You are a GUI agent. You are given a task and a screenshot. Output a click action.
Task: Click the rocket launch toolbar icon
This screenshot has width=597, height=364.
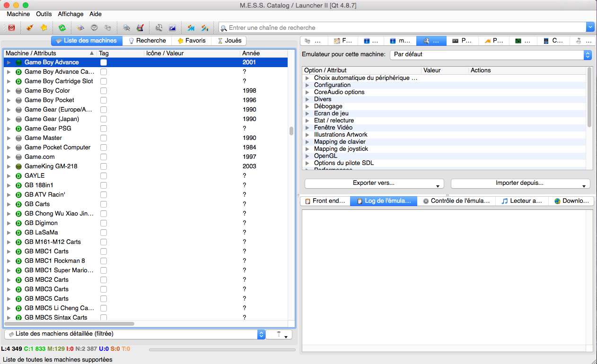pos(30,27)
